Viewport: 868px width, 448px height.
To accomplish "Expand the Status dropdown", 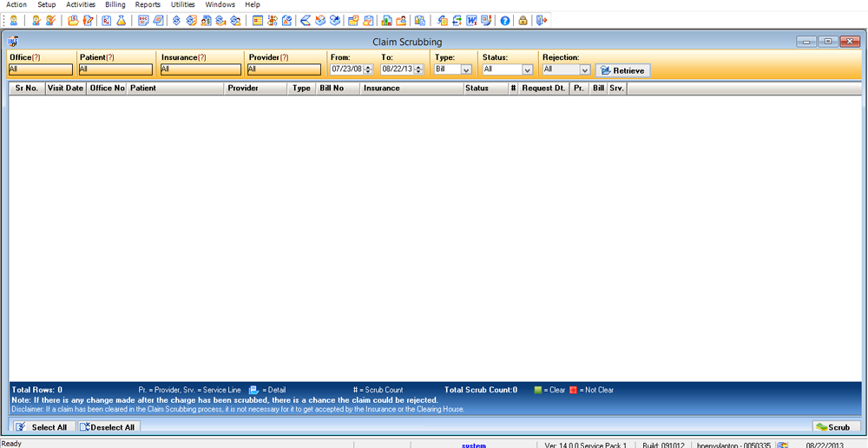I will tap(527, 70).
